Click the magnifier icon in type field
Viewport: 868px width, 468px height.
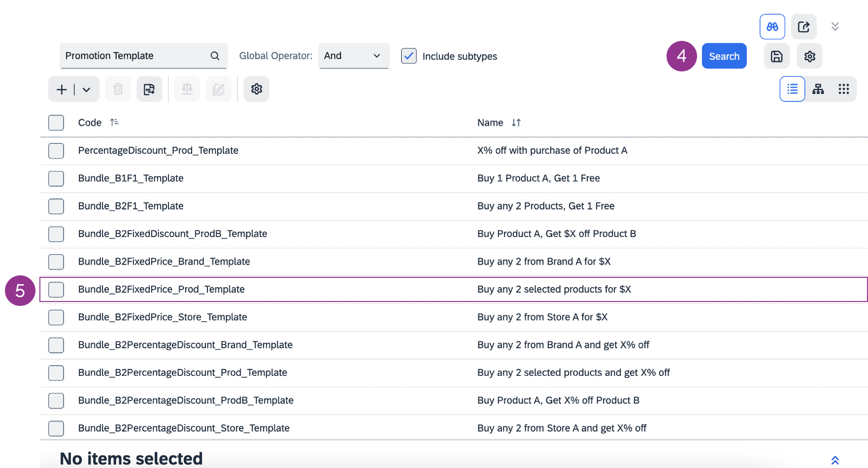click(215, 56)
